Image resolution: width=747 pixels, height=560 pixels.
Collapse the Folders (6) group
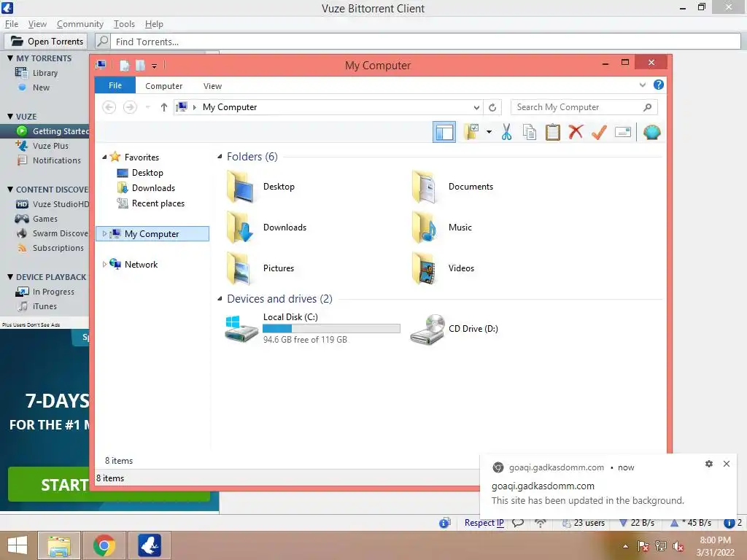(220, 156)
